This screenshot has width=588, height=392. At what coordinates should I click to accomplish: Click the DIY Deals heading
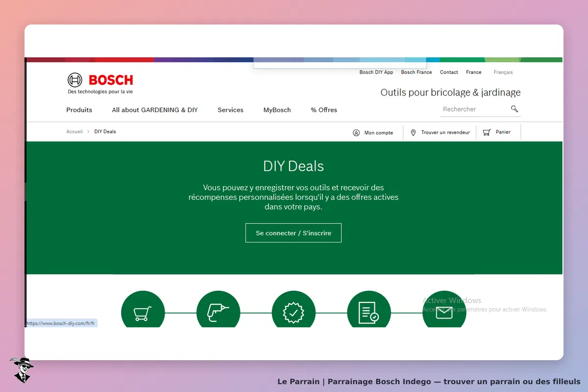(294, 166)
